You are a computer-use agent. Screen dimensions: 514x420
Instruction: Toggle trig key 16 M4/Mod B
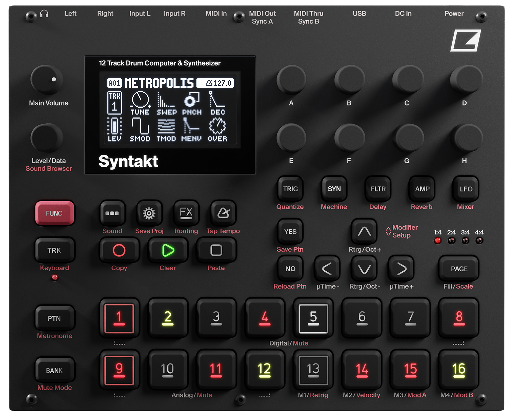coord(459,370)
